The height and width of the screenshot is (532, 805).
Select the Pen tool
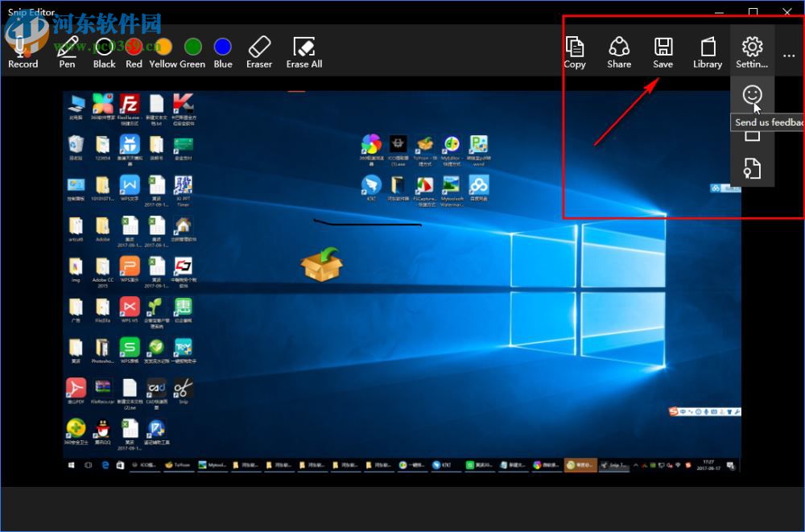[x=67, y=52]
